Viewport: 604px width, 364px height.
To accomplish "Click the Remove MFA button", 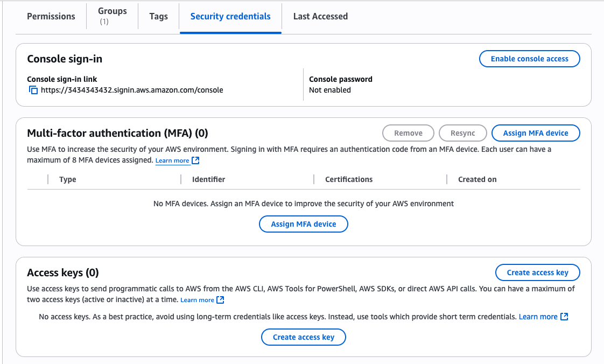I will 408,133.
